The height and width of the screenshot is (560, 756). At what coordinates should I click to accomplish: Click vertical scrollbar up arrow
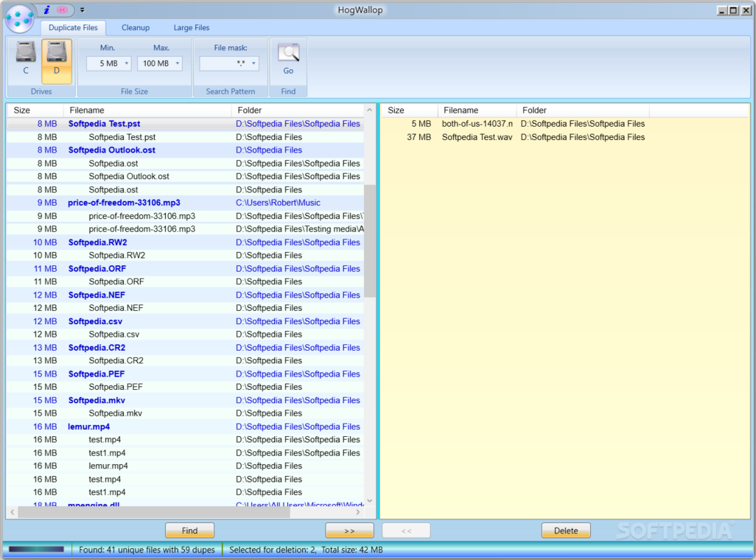370,110
